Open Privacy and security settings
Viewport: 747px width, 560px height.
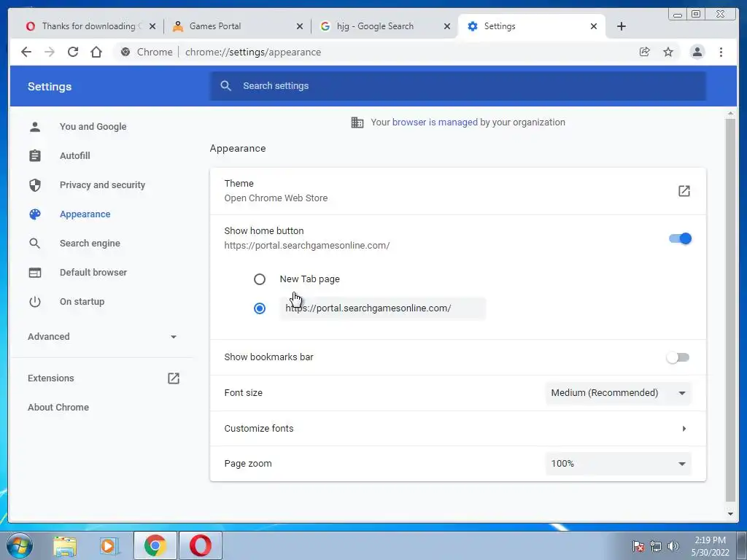tap(102, 184)
